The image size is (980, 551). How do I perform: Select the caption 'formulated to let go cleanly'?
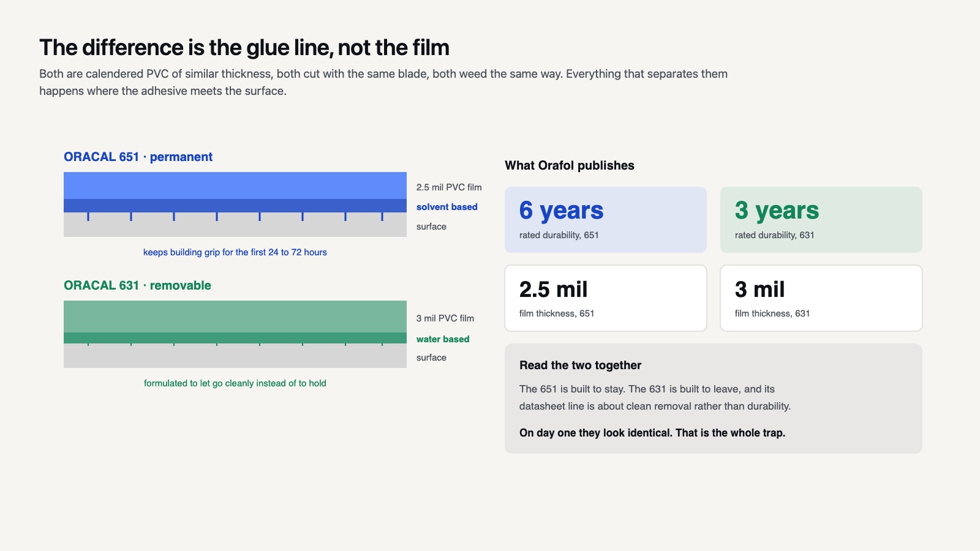(x=235, y=383)
